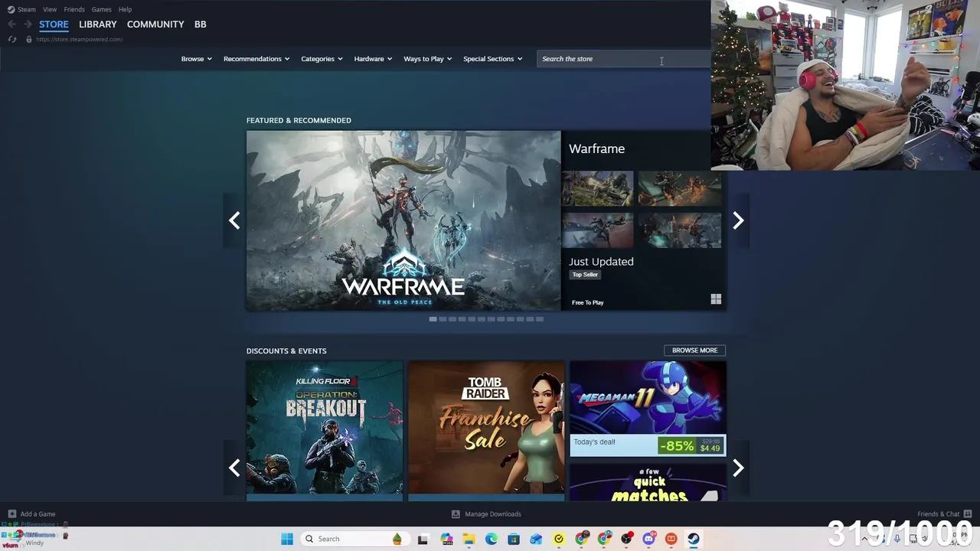Viewport: 980px width, 551px height.
Task: Show previous featured game with left carousel arrow
Action: tap(234, 220)
